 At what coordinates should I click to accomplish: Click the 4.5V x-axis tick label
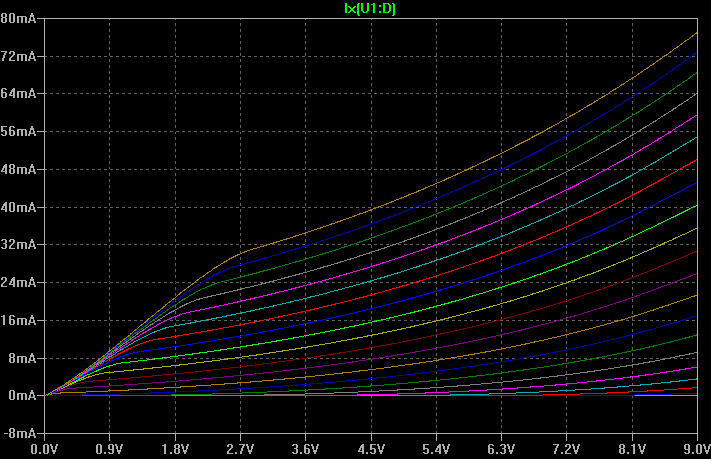coord(371,449)
